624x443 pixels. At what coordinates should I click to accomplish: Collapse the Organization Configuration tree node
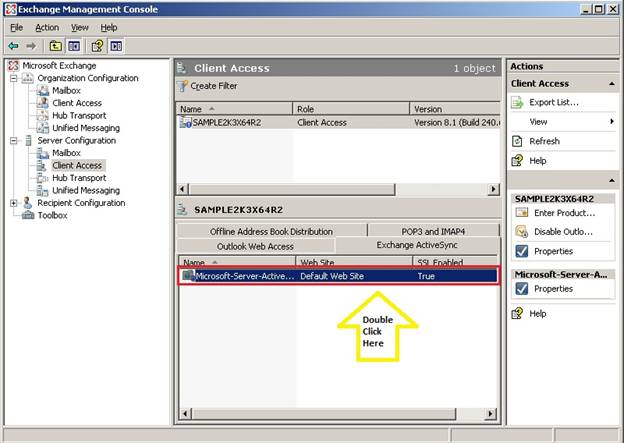point(14,78)
